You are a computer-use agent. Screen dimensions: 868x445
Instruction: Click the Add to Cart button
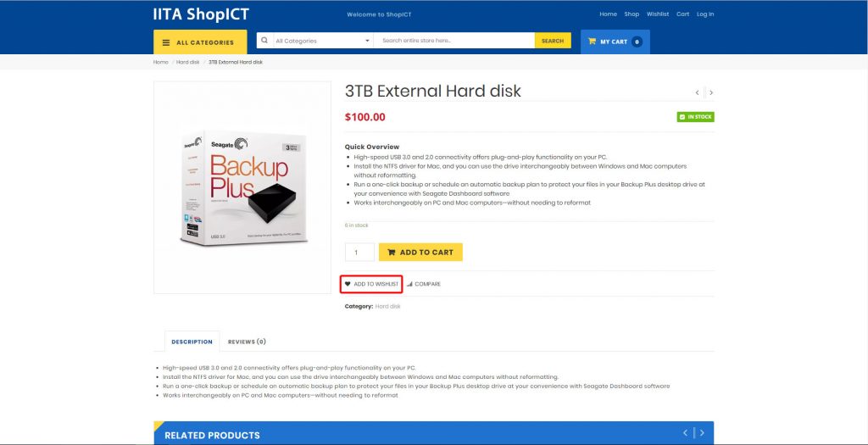click(x=420, y=253)
